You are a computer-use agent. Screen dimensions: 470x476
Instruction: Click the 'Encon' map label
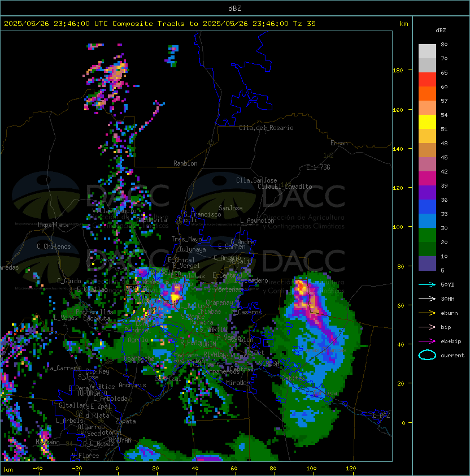pos(339,143)
